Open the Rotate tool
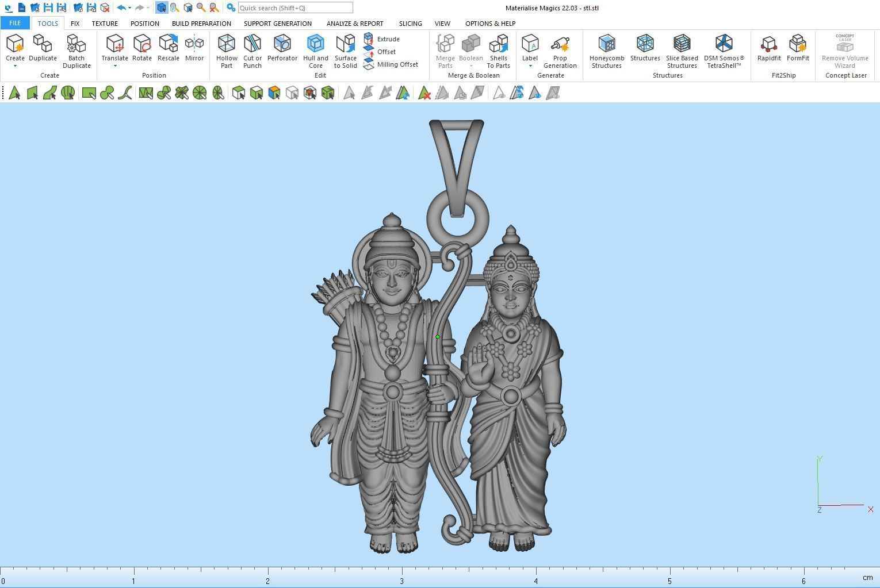 coord(142,47)
